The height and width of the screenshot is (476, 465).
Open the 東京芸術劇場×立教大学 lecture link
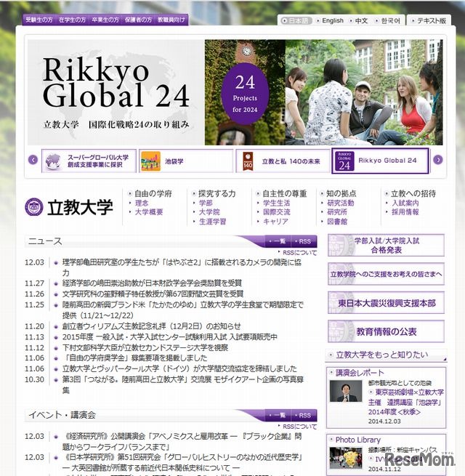pyautogui.click(x=406, y=402)
